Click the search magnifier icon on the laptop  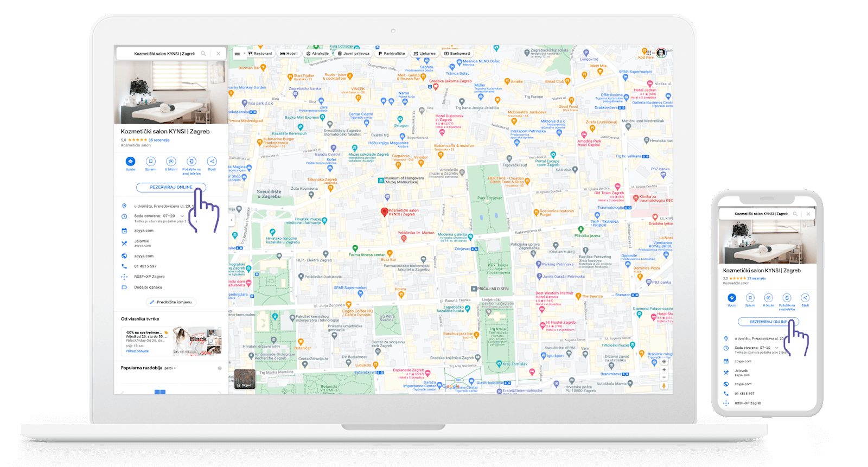203,54
